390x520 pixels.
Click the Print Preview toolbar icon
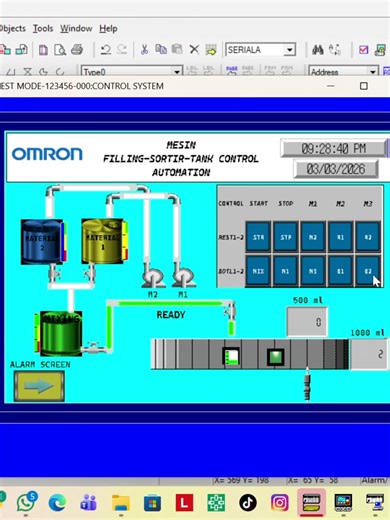[60, 50]
